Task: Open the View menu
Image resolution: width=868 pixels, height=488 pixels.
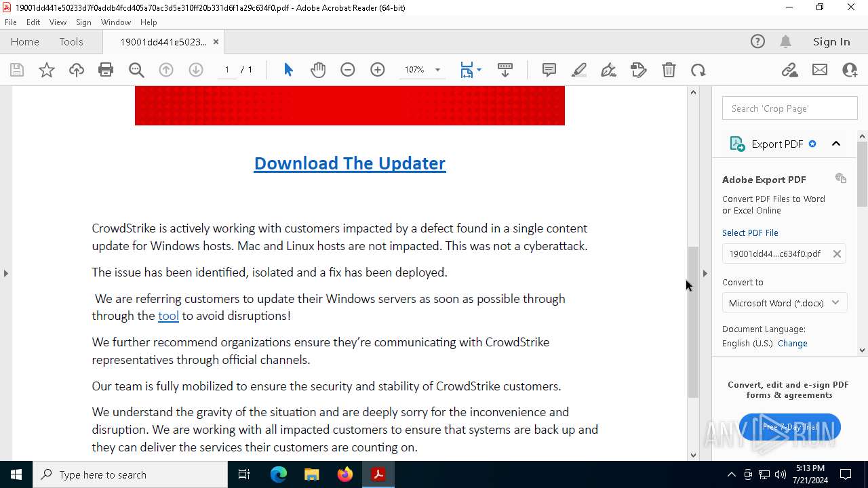Action: click(58, 22)
